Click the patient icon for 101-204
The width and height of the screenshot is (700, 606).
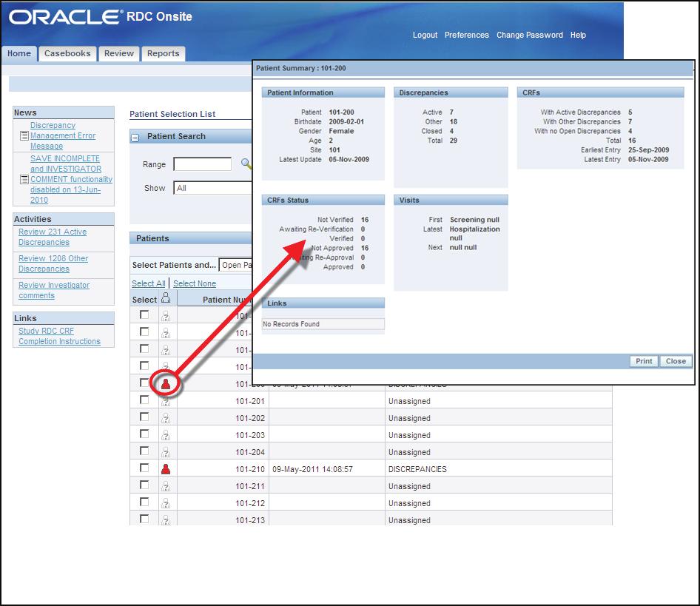click(x=166, y=452)
